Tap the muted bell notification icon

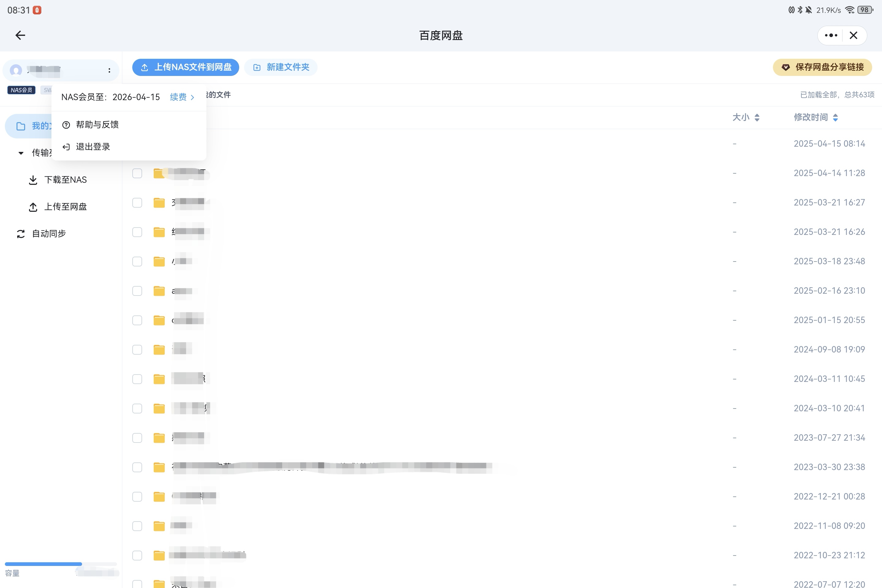809,10
